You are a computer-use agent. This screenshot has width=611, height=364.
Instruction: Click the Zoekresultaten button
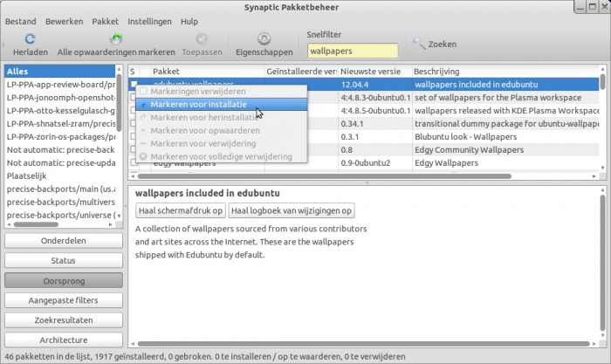64,320
